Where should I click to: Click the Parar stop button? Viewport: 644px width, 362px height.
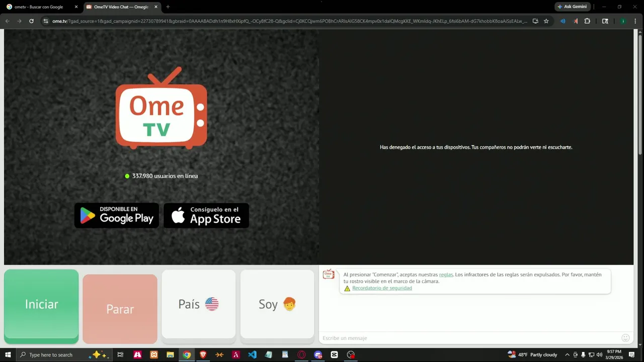click(x=120, y=309)
